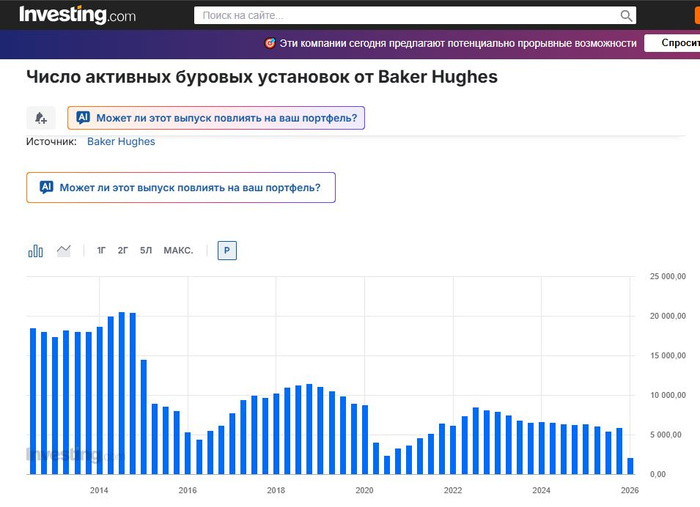700x507 pixels.
Task: Click AI icon in lower portfolio banner
Action: [46, 187]
